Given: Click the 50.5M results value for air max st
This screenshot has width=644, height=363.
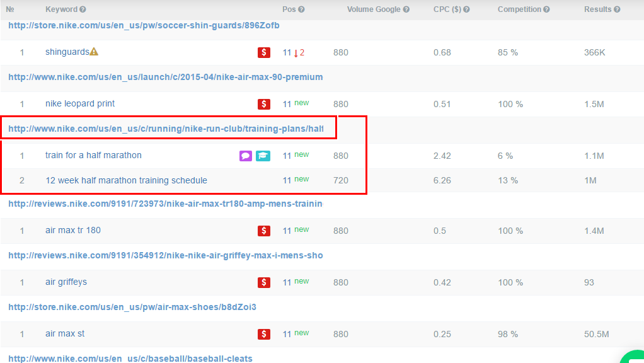Looking at the screenshot, I should [x=596, y=334].
